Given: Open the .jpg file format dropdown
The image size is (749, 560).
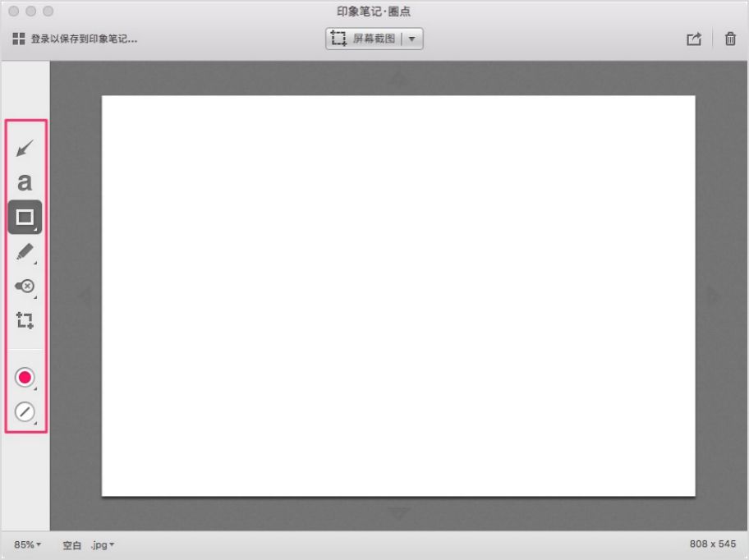Looking at the screenshot, I should pos(103,544).
